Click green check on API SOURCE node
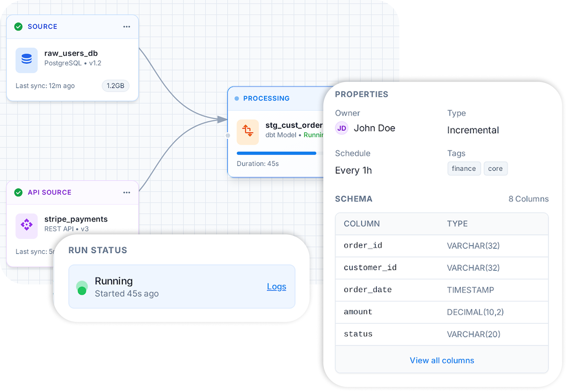 [18, 192]
